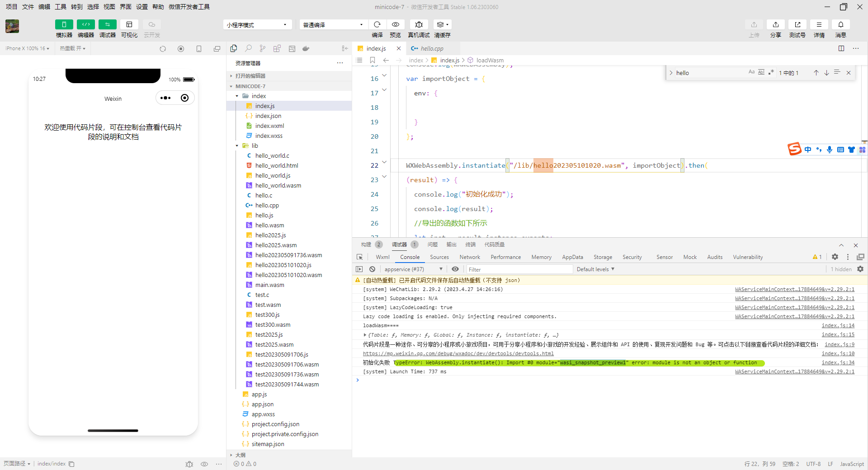Click the Compile refresh icon in toolbar

tap(377, 24)
